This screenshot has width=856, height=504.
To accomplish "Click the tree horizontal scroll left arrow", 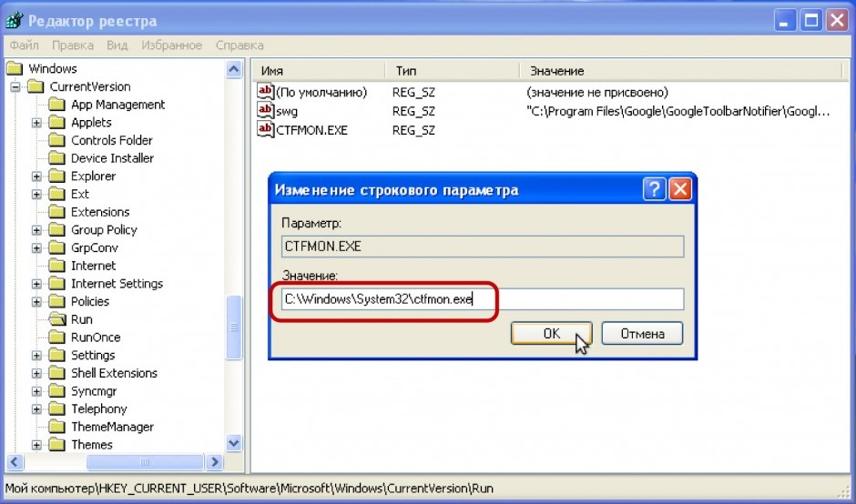I will pos(15,462).
